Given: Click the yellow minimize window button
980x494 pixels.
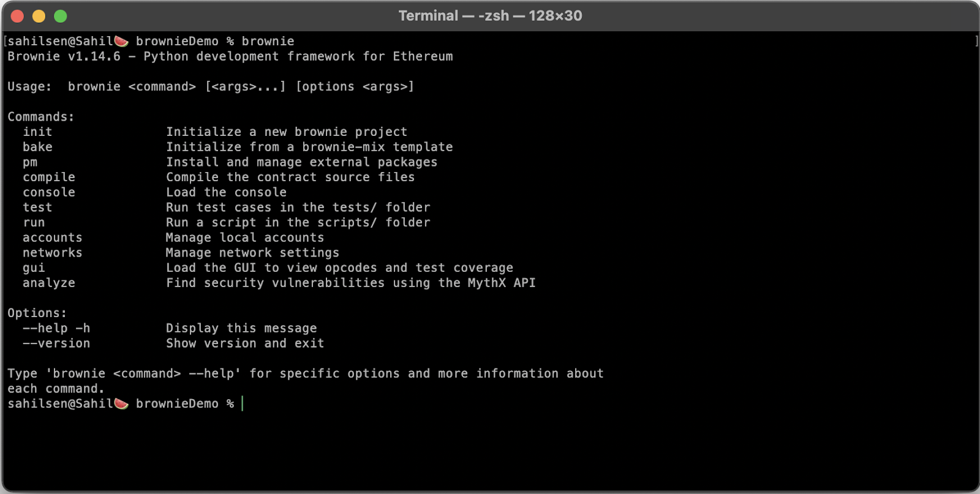Looking at the screenshot, I should point(39,17).
